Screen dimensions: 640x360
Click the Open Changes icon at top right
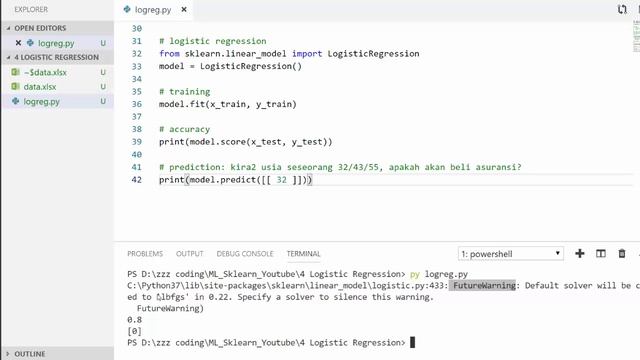[x=622, y=9]
